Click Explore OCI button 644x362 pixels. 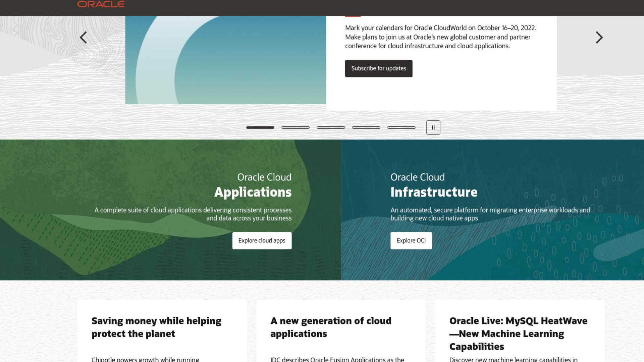pyautogui.click(x=411, y=241)
